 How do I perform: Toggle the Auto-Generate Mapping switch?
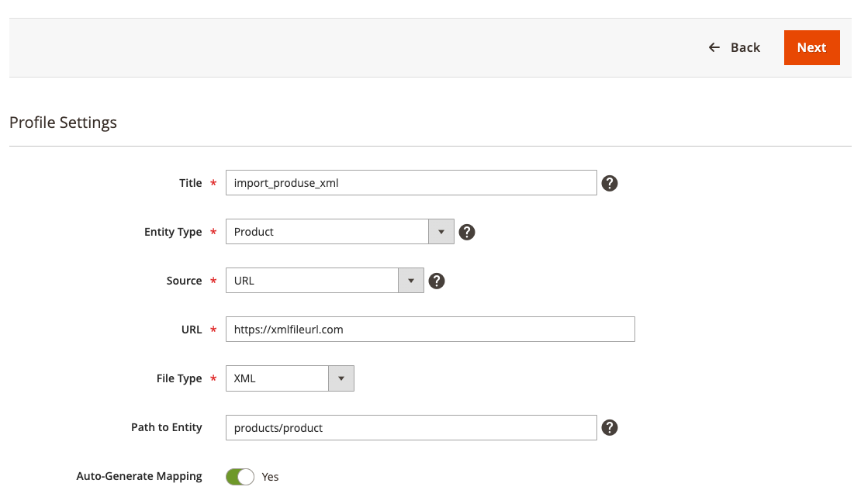tap(240, 477)
